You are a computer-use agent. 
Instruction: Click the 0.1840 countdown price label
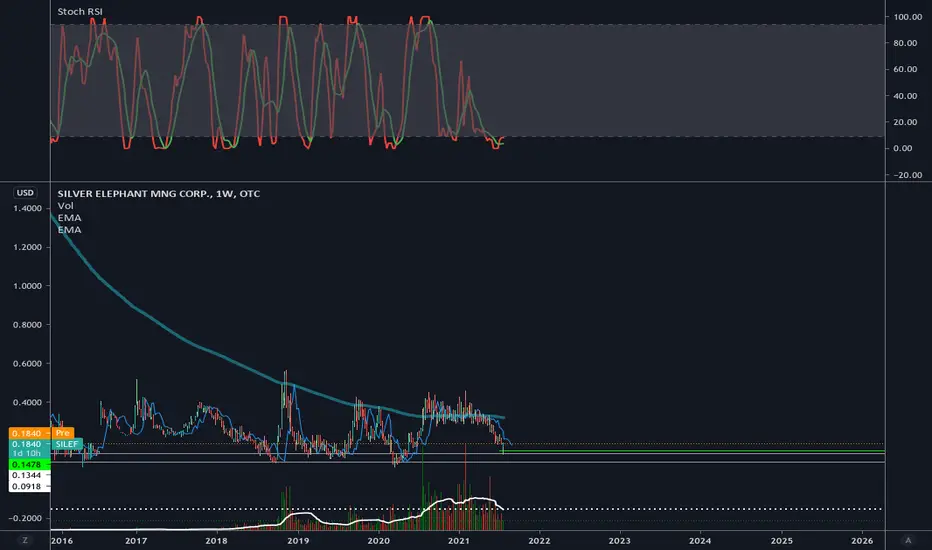click(27, 448)
